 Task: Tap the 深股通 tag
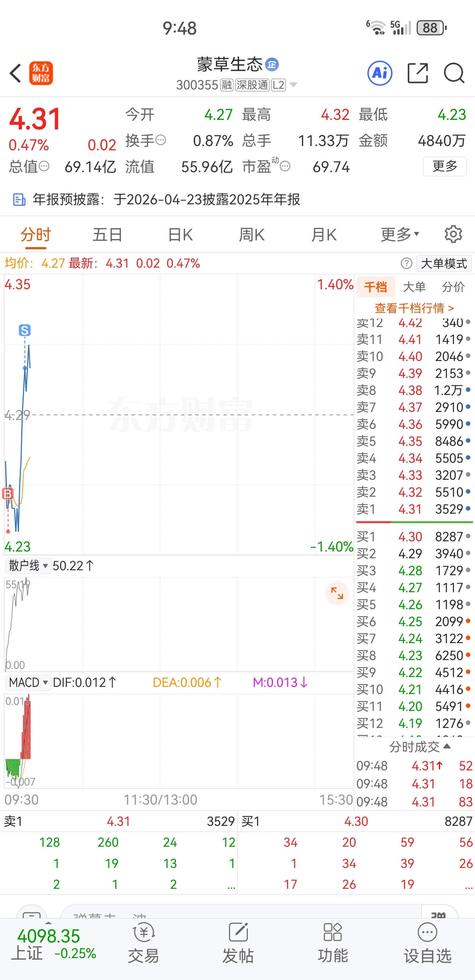pyautogui.click(x=253, y=85)
